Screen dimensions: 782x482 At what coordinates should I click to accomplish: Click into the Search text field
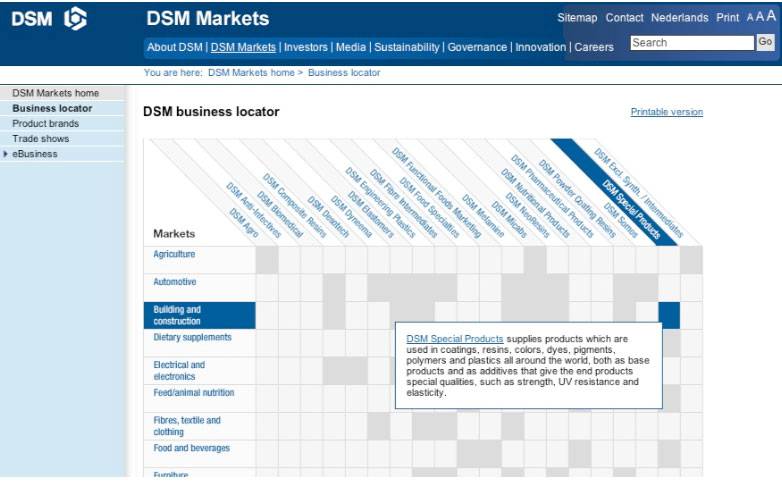pyautogui.click(x=691, y=43)
